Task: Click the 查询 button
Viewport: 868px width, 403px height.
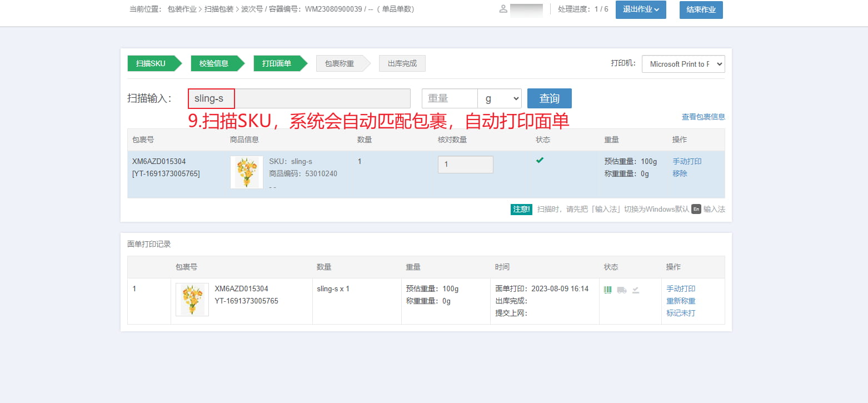Action: 550,98
